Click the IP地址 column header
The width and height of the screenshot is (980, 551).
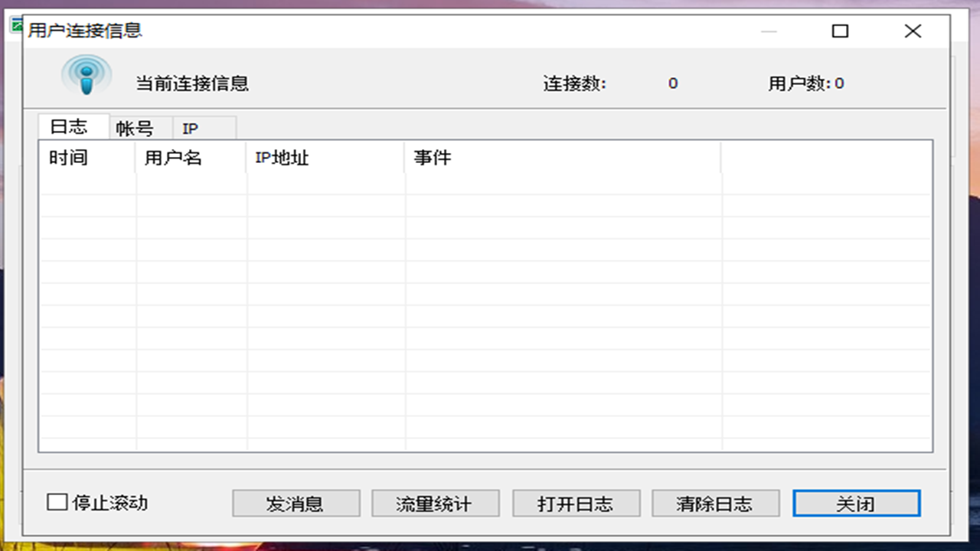pyautogui.click(x=283, y=158)
